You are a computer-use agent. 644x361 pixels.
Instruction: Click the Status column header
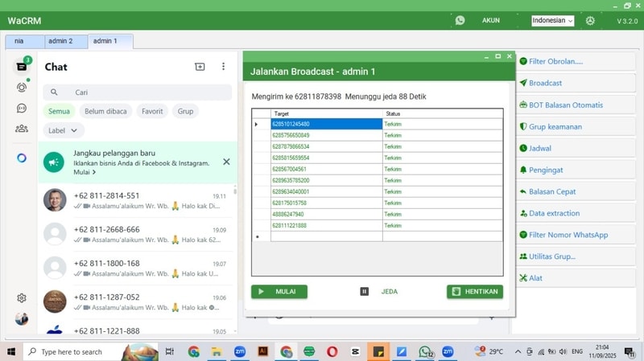click(x=443, y=113)
